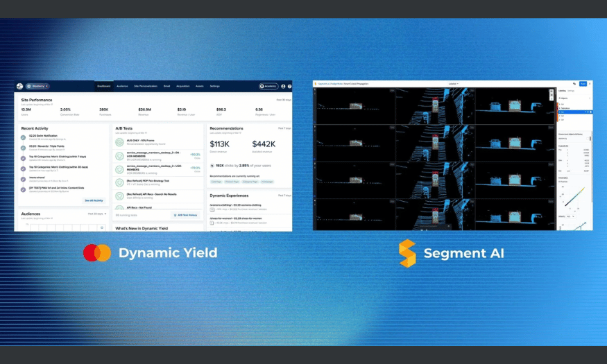The height and width of the screenshot is (364, 607).
Task: Switch to the Settings tab in Segment AI panel
Action: [571, 91]
